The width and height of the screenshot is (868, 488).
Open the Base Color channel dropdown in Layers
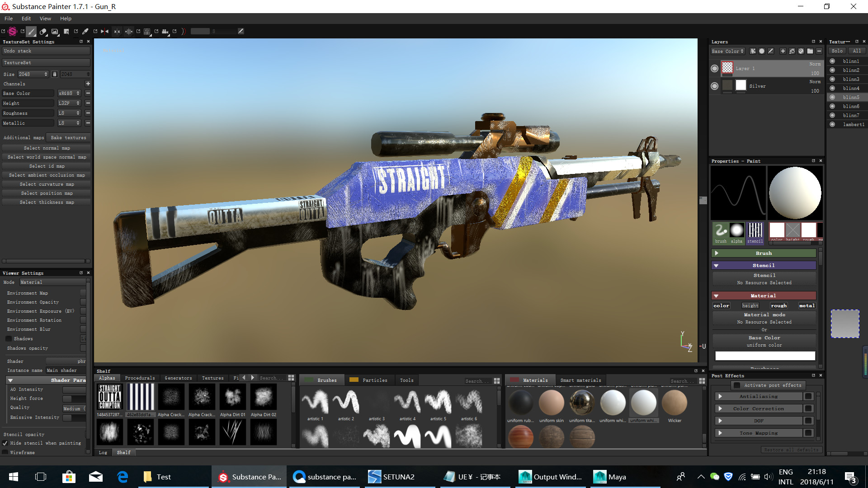tap(727, 52)
